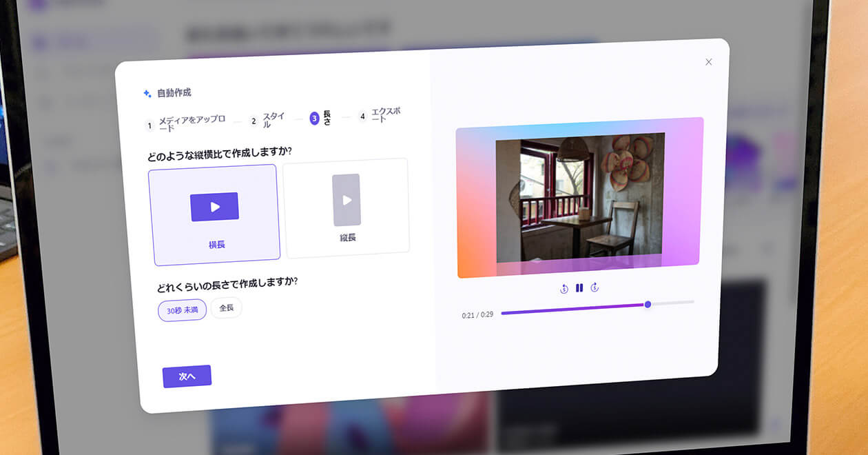
Task: Click the sparkle icon beside 自動作成
Action: 147,94
